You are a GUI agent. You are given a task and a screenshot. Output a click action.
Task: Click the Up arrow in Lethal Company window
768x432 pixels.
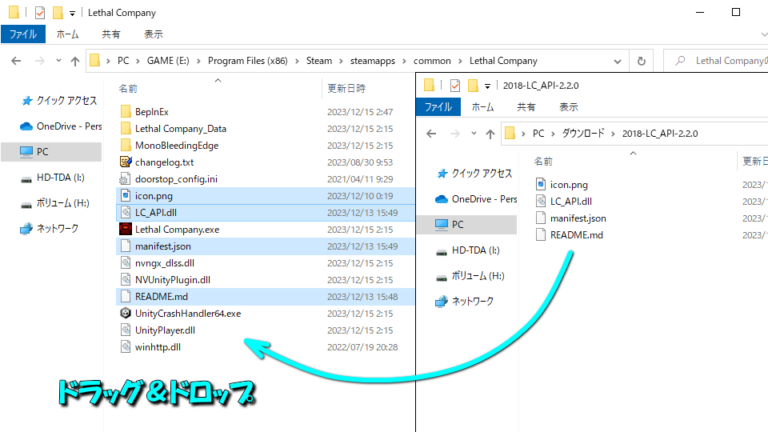click(75, 61)
